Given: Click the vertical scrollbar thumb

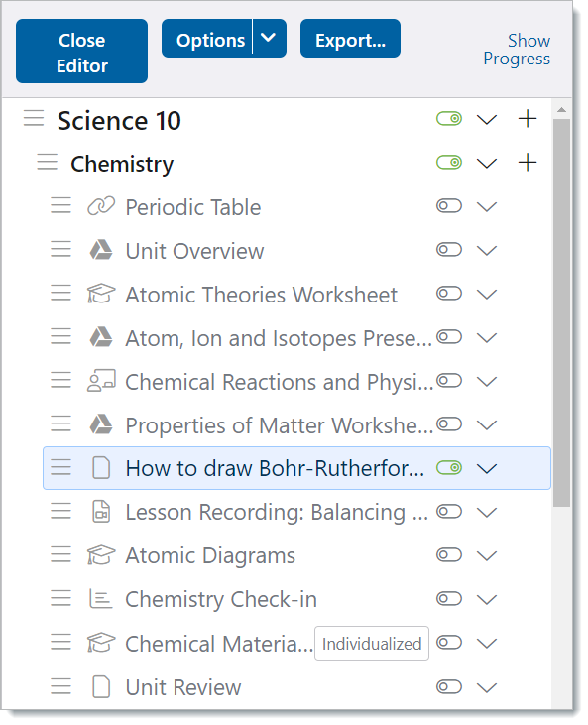Looking at the screenshot, I should pyautogui.click(x=561, y=312).
